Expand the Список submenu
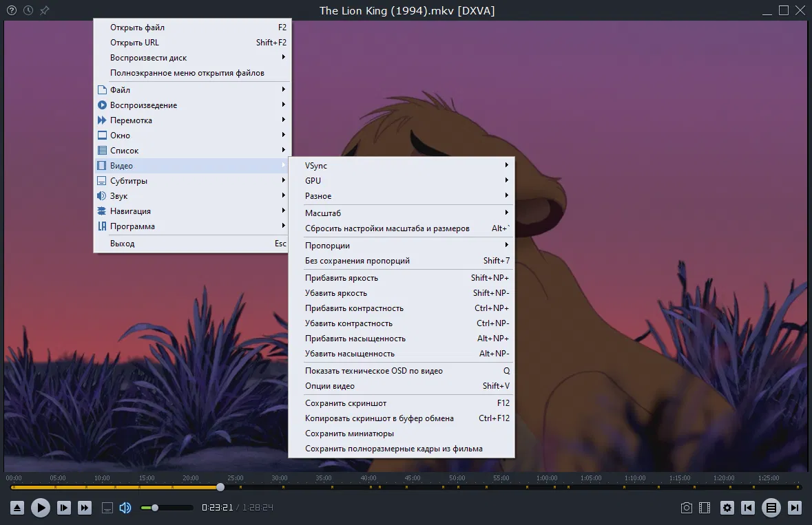This screenshot has width=812, height=525. pos(192,151)
